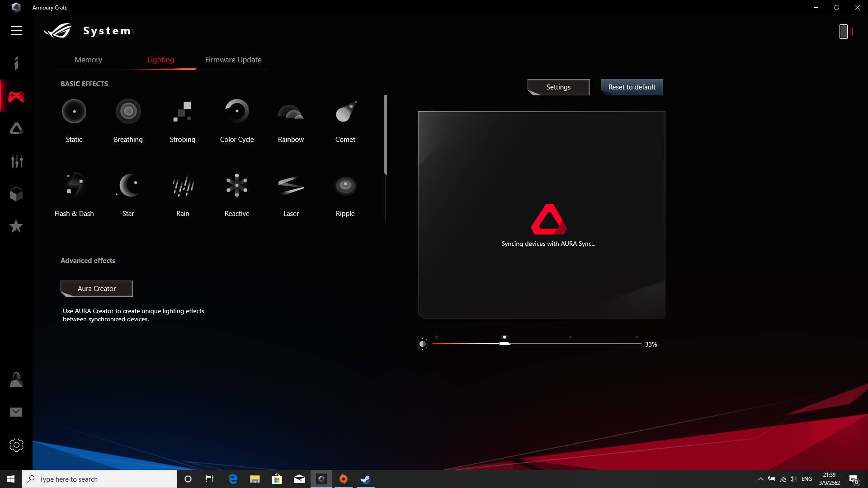Open the lighting Settings button
The image size is (868, 488).
click(x=558, y=87)
